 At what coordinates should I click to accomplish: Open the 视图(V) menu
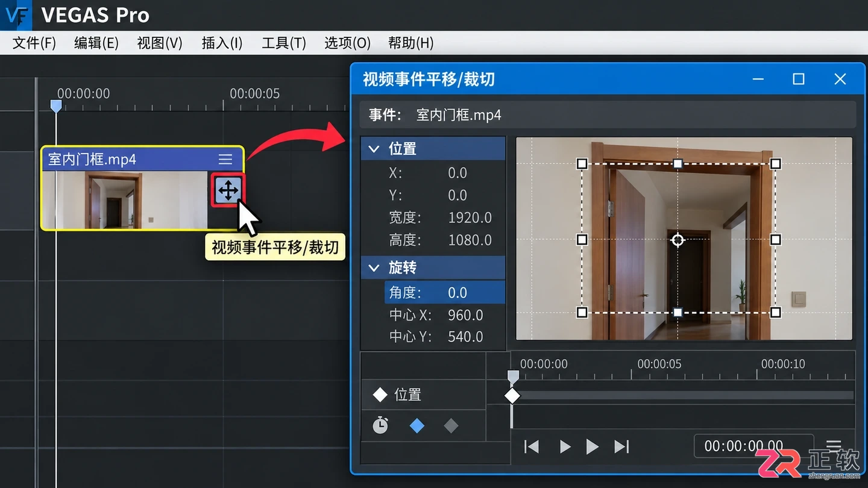tap(160, 43)
